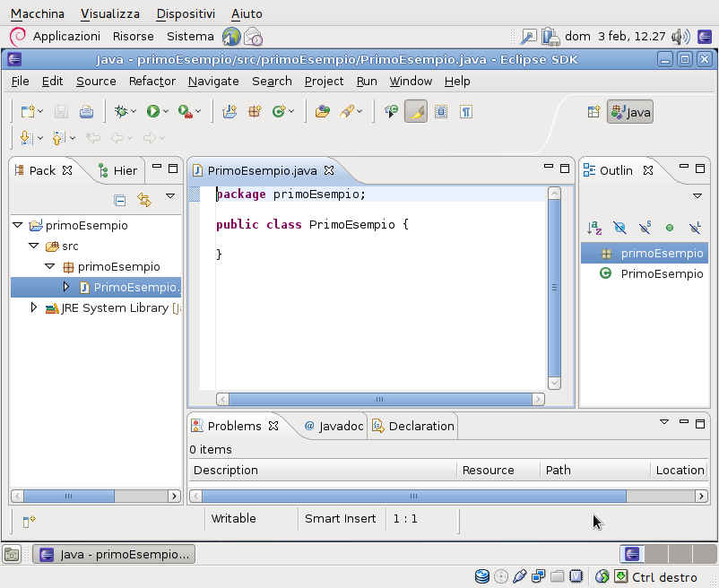Toggle hide non-public members in Outline
719x588 pixels.
coord(670,228)
